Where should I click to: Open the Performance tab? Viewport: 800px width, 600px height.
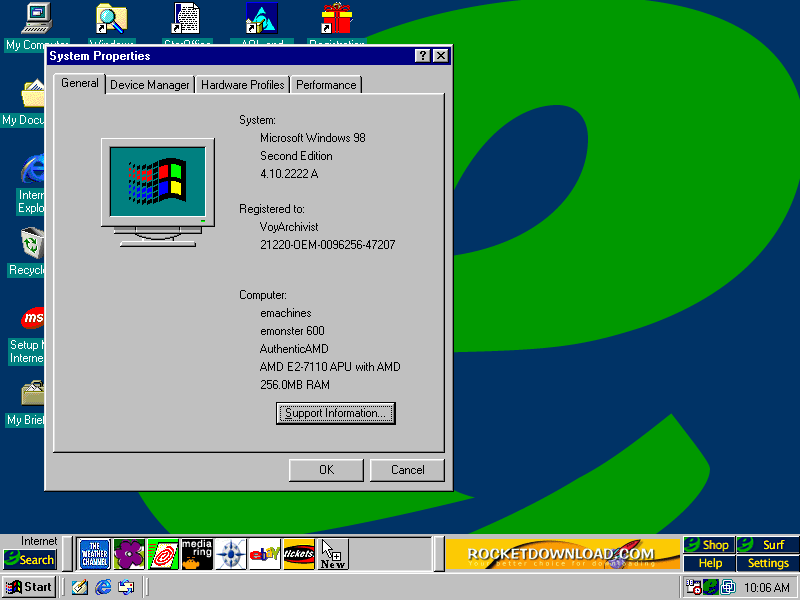326,85
